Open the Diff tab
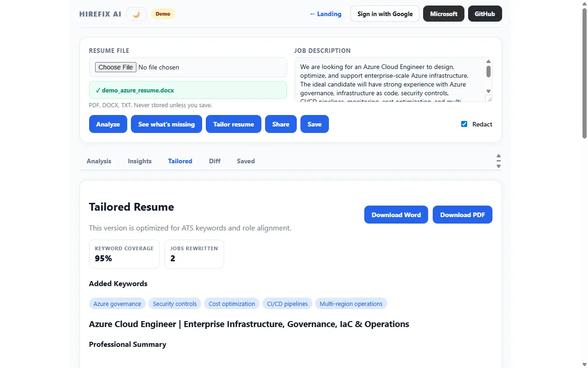 (215, 161)
